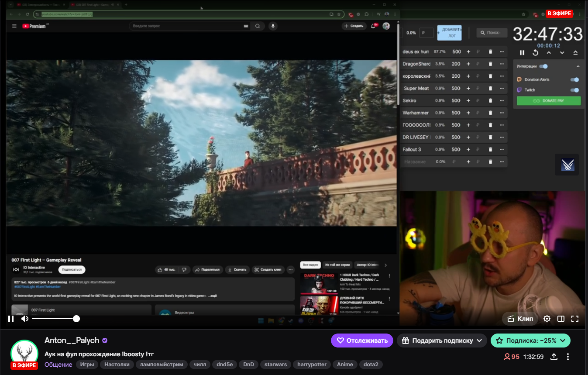Image resolution: width=588 pixels, height=375 pixels.
Task: Remove the Fallout 3 lot via trash icon
Action: pyautogui.click(x=490, y=149)
